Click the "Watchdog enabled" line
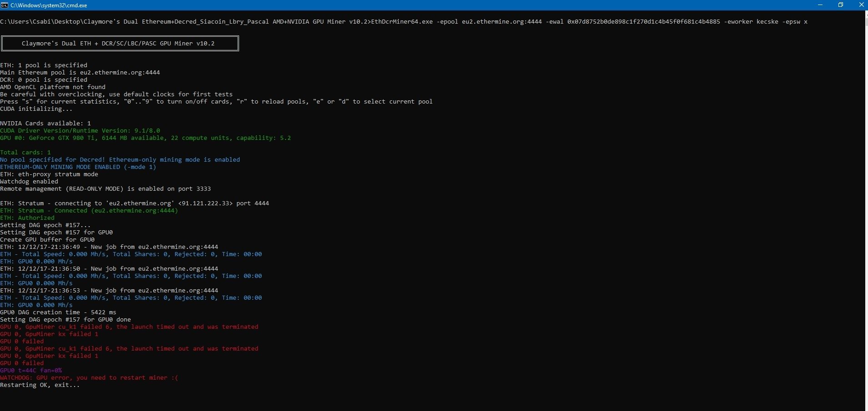This screenshot has height=411, width=868. coord(29,182)
